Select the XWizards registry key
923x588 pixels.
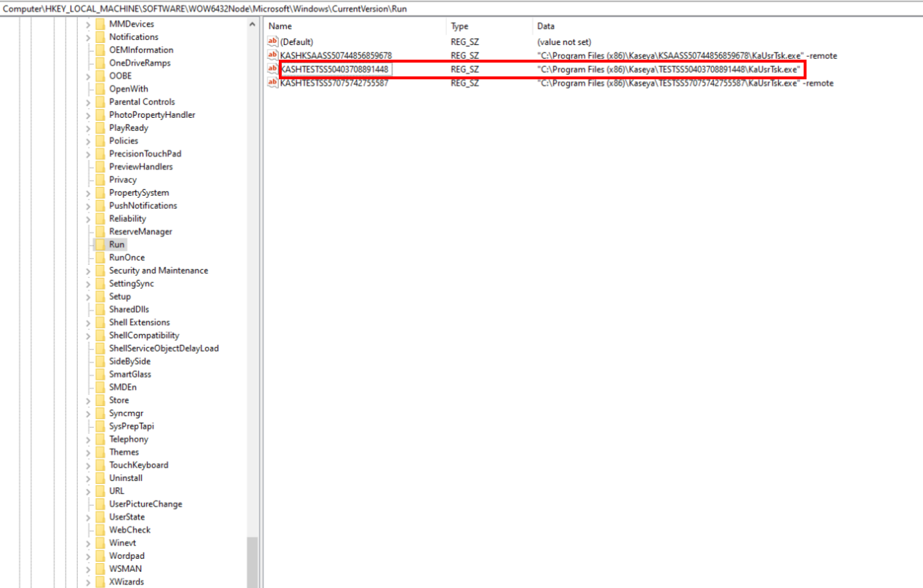click(126, 582)
